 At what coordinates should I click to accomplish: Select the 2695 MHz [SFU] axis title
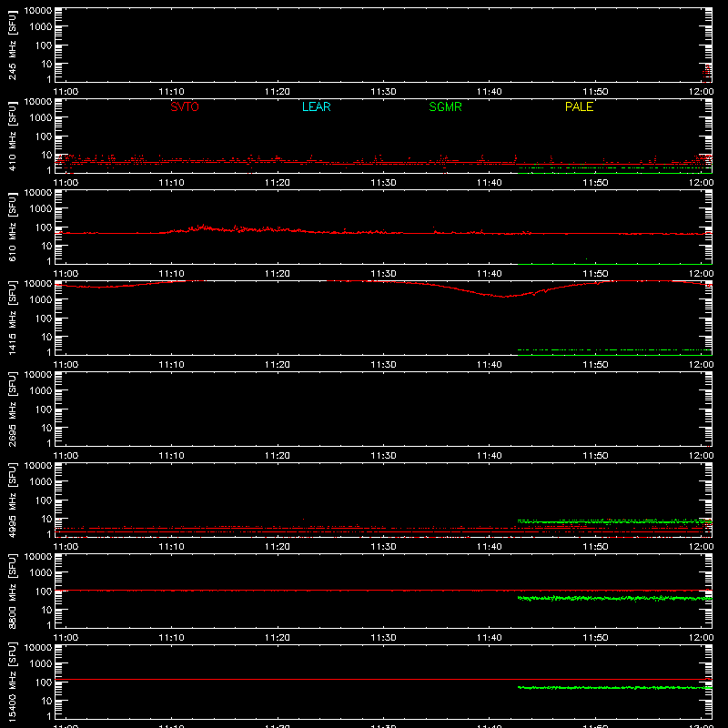12,409
